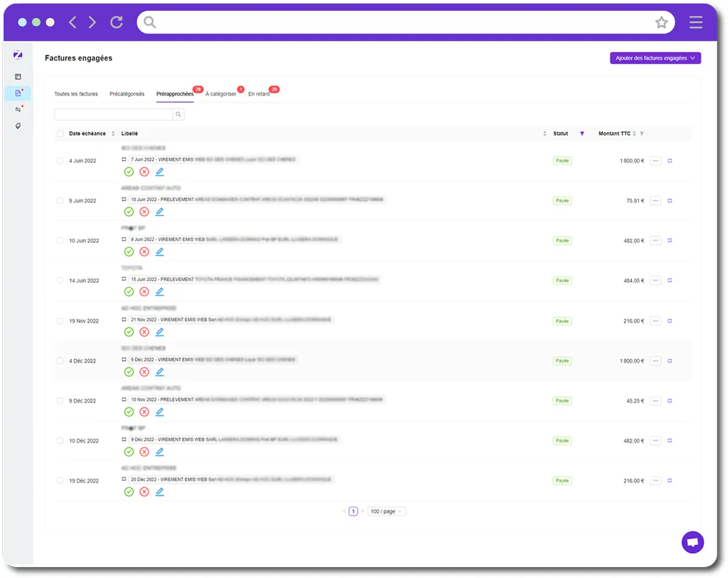This screenshot has width=728, height=578.
Task: Switch to En retard tab
Action: [259, 94]
